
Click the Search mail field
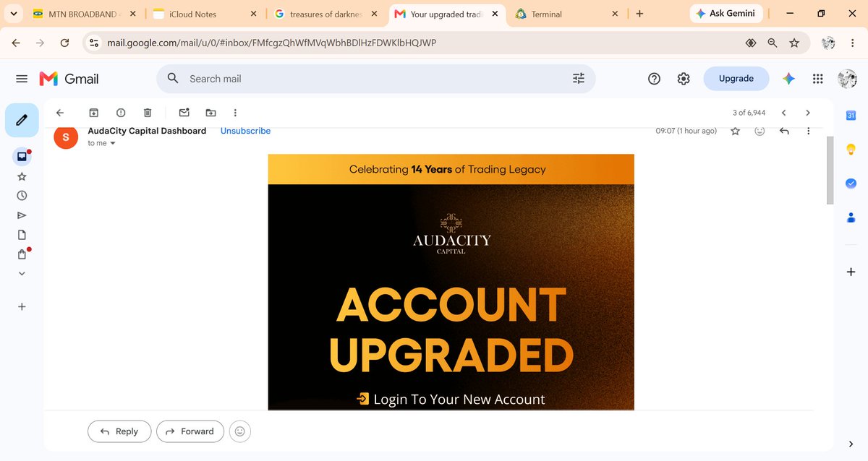(x=376, y=79)
